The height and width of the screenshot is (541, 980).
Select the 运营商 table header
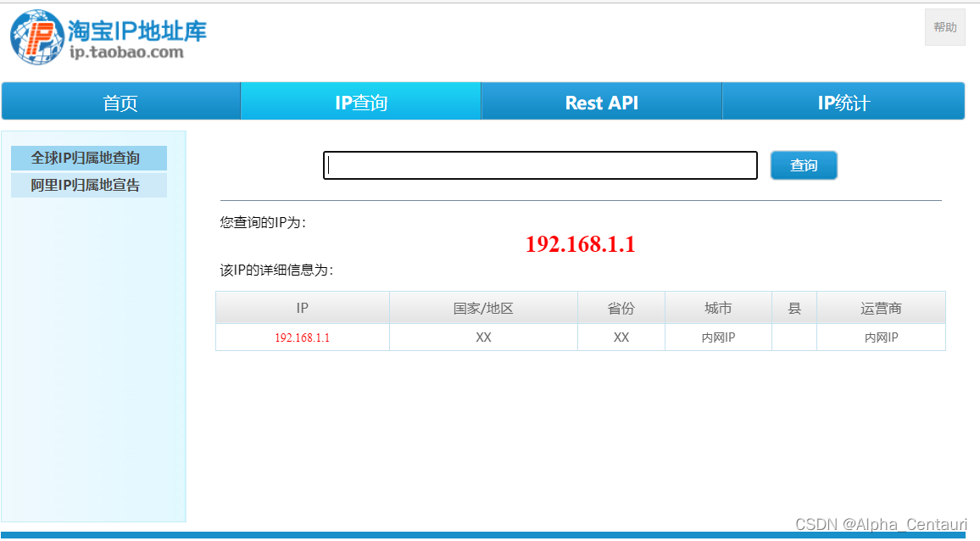pos(881,308)
